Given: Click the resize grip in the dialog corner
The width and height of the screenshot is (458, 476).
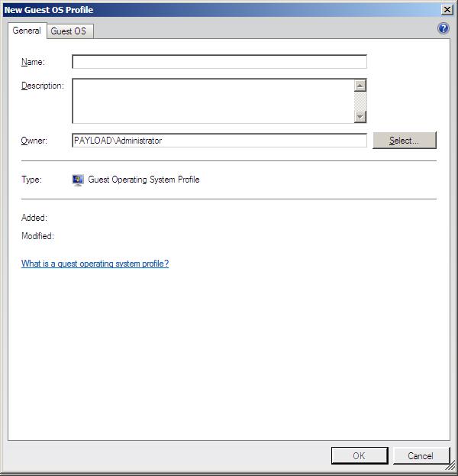Looking at the screenshot, I should click(x=452, y=470).
